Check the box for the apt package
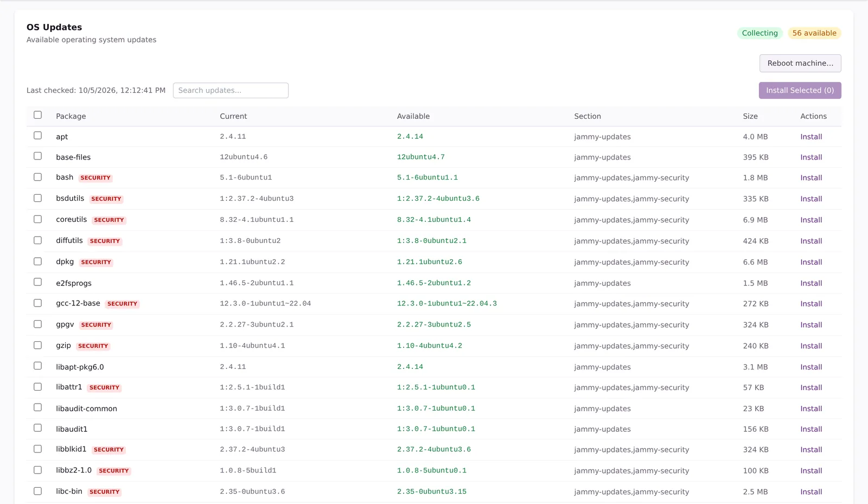Image resolution: width=868 pixels, height=504 pixels. click(x=37, y=136)
